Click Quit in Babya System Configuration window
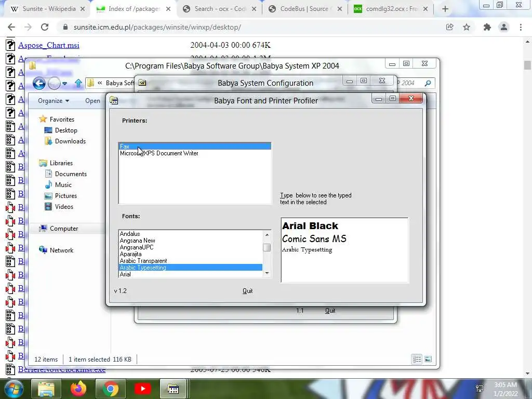532x399 pixels. click(330, 311)
